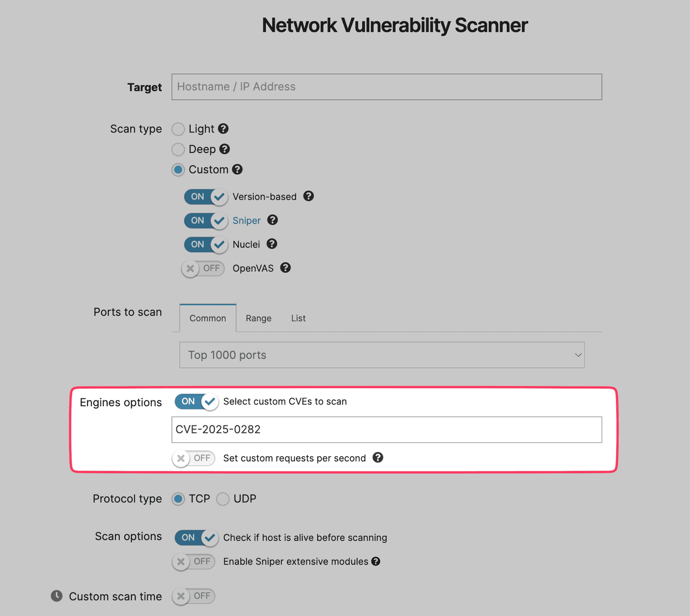The width and height of the screenshot is (690, 616).
Task: Choose the UDP protocol option
Action: pyautogui.click(x=223, y=499)
